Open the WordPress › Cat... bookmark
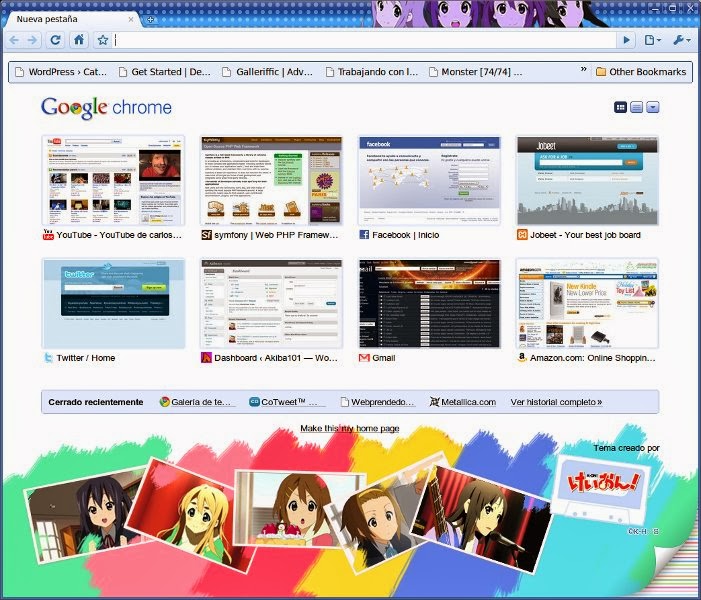This screenshot has height=600, width=701. pos(61,72)
